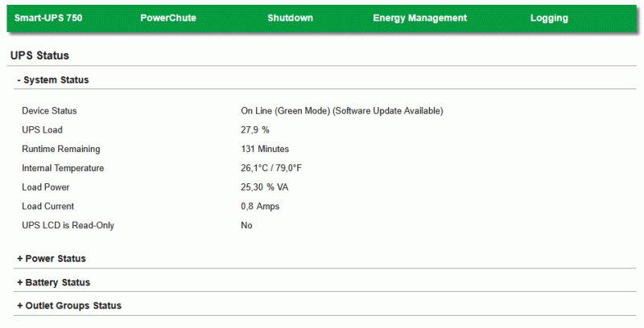Open the Logging menu
The height and width of the screenshot is (328, 644).
(549, 18)
